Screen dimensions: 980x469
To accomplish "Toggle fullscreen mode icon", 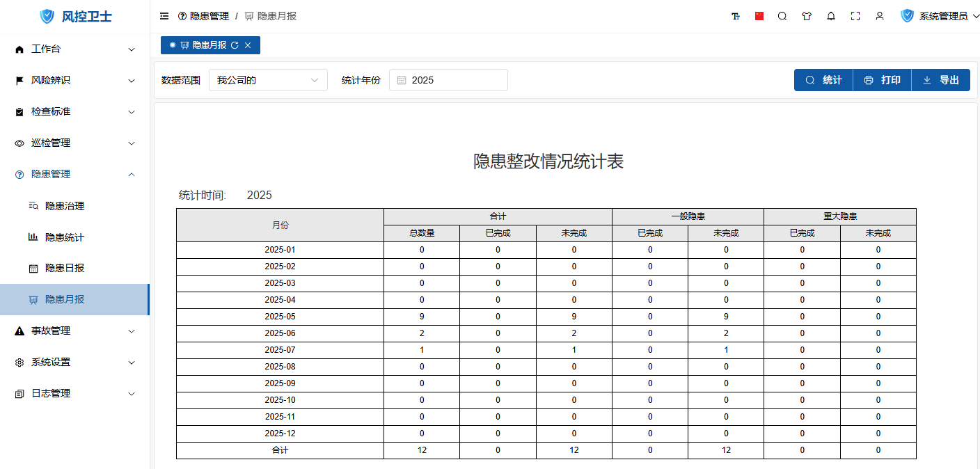I will (855, 16).
